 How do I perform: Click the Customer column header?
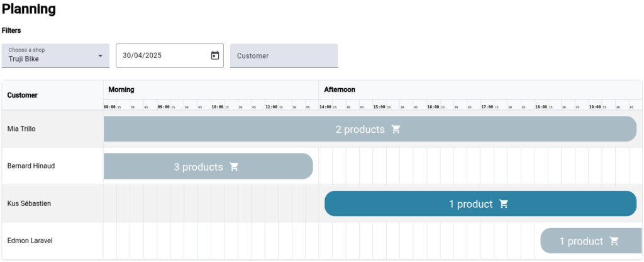(x=23, y=95)
